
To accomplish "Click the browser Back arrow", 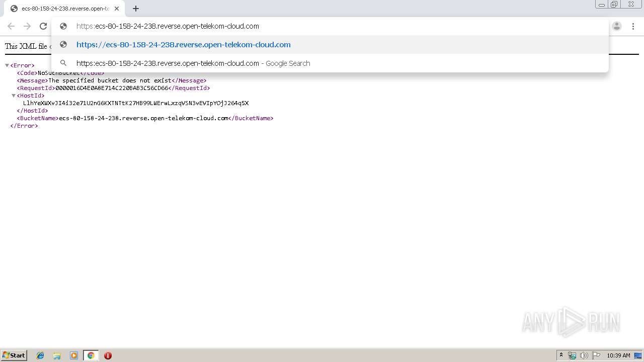I will coord(11,26).
